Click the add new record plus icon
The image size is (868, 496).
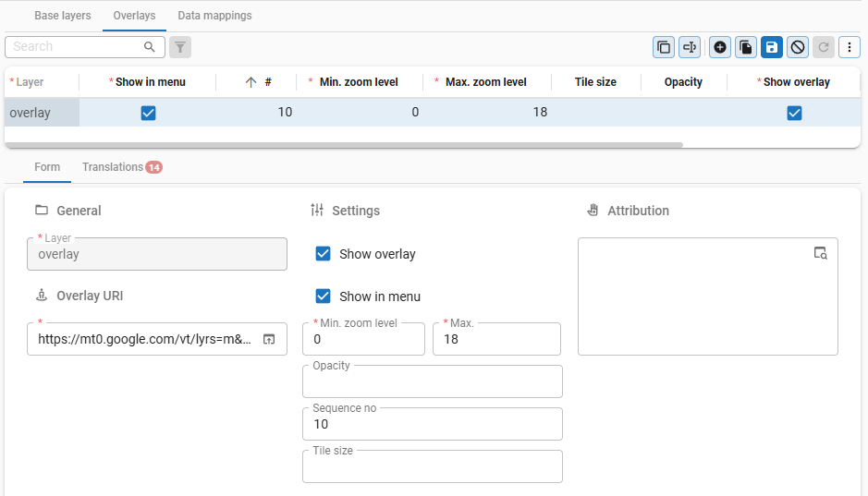click(x=720, y=47)
